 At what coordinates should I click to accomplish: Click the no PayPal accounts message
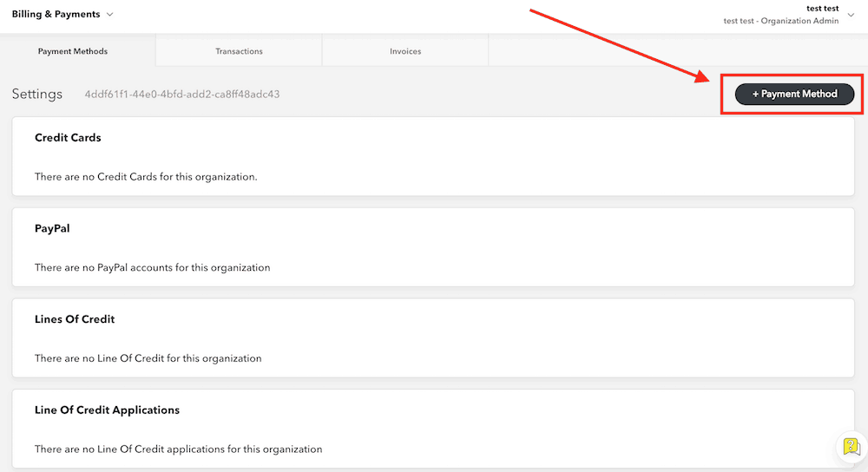click(x=152, y=267)
